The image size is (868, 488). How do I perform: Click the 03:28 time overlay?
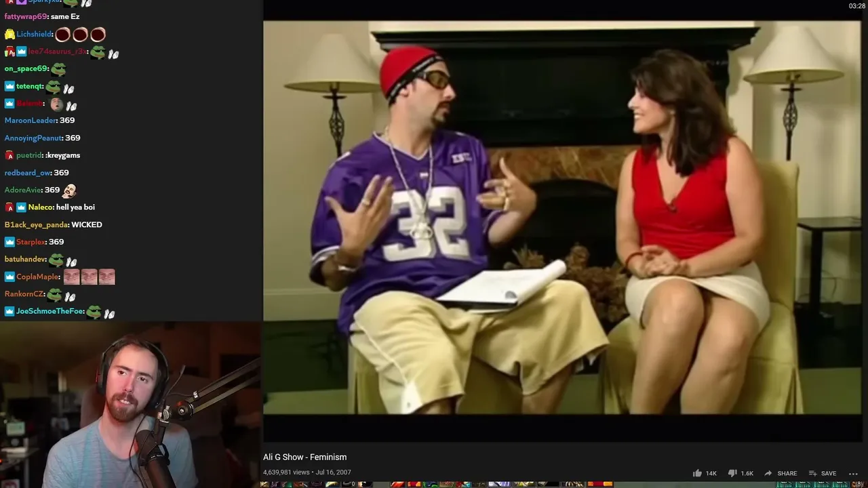856,6
